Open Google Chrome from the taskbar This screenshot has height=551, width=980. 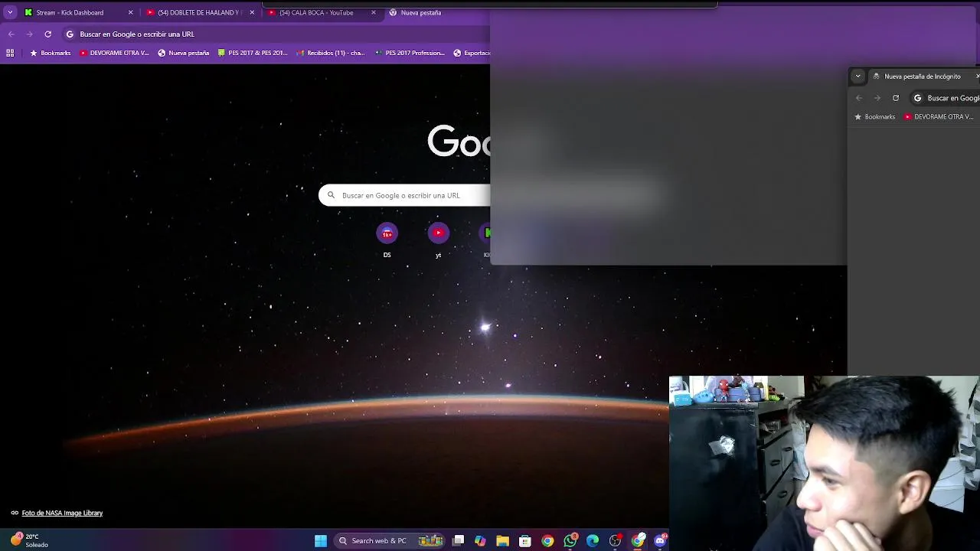click(x=547, y=541)
